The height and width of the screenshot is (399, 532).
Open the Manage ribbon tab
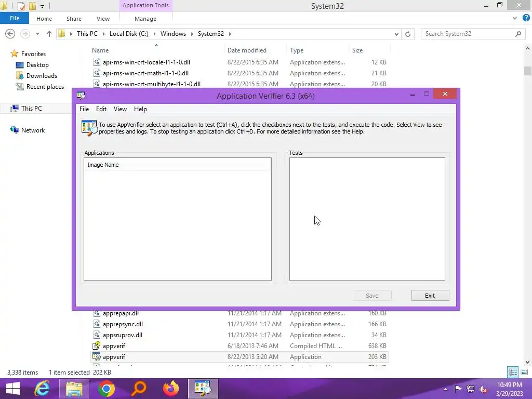pyautogui.click(x=145, y=19)
